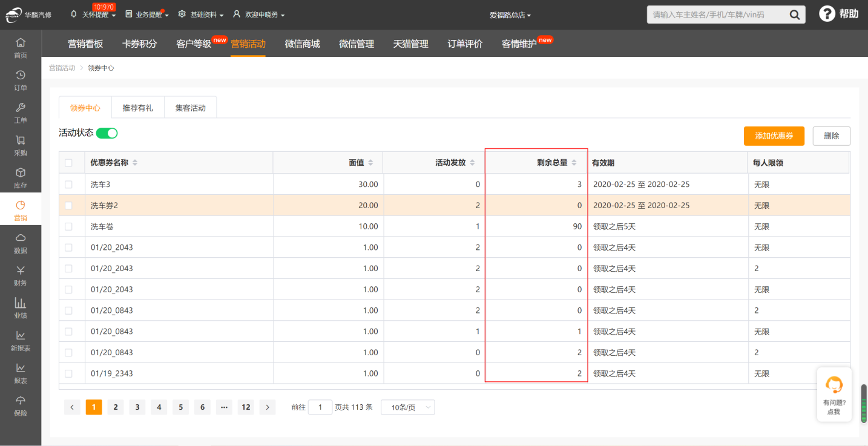
Task: Open the 库存 inventory sidebar icon
Action: pos(21,179)
